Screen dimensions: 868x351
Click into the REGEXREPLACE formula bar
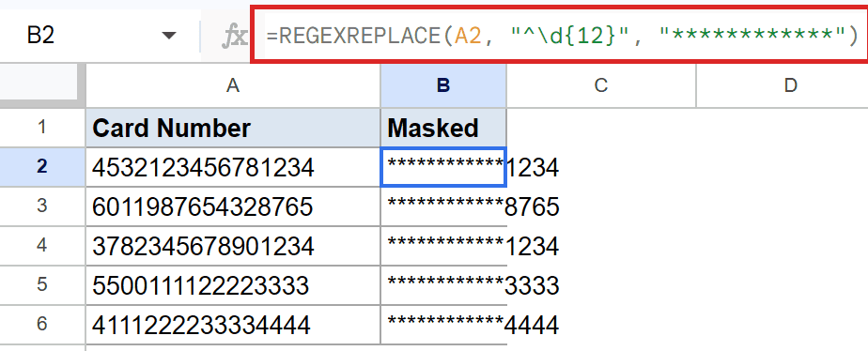(560, 36)
